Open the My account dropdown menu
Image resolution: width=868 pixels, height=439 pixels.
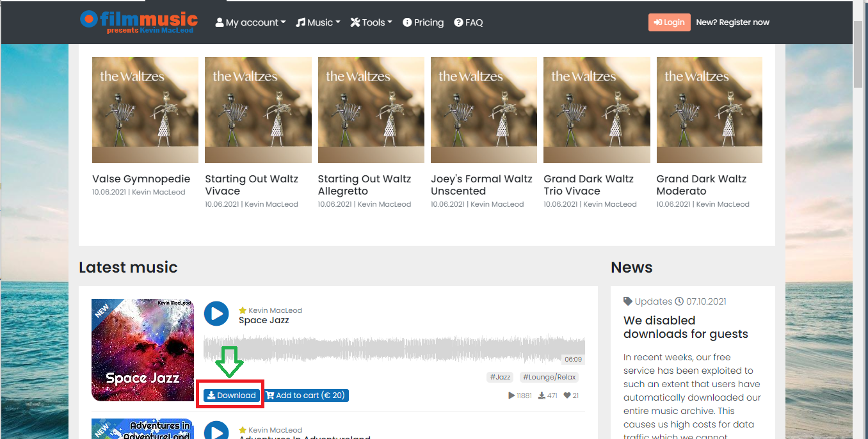tap(251, 22)
